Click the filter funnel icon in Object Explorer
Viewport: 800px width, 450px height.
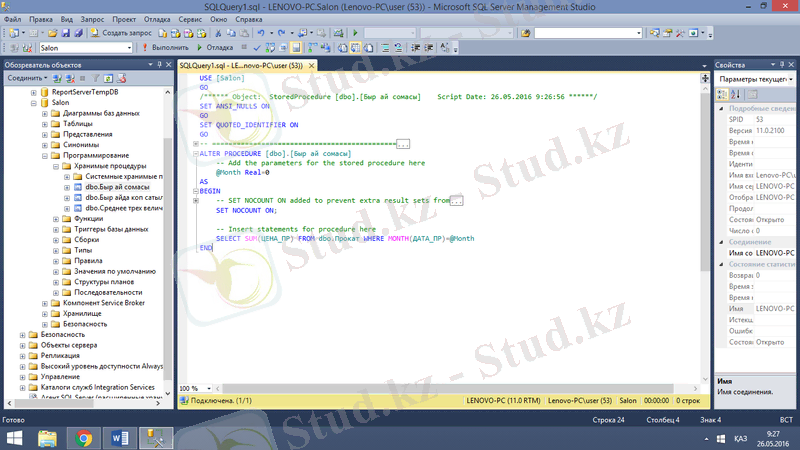tap(95, 79)
